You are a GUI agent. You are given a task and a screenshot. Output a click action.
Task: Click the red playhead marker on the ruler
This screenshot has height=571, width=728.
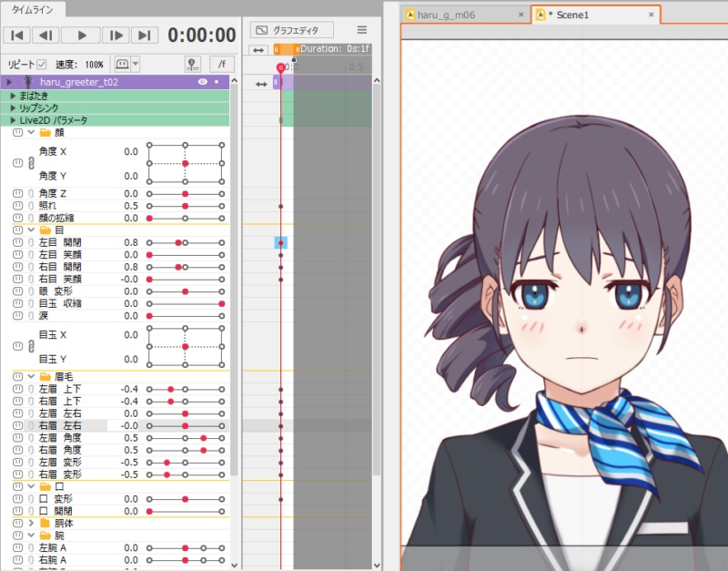click(x=280, y=68)
